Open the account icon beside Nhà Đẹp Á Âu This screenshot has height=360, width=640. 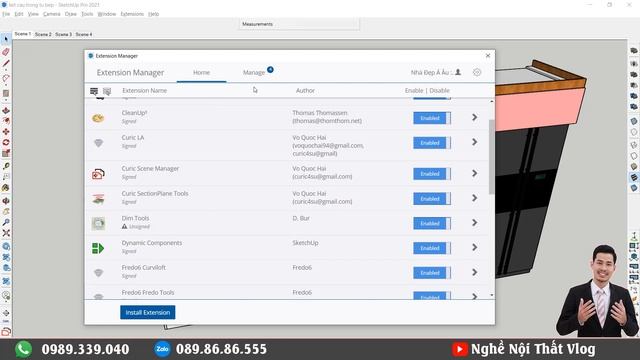click(x=458, y=72)
